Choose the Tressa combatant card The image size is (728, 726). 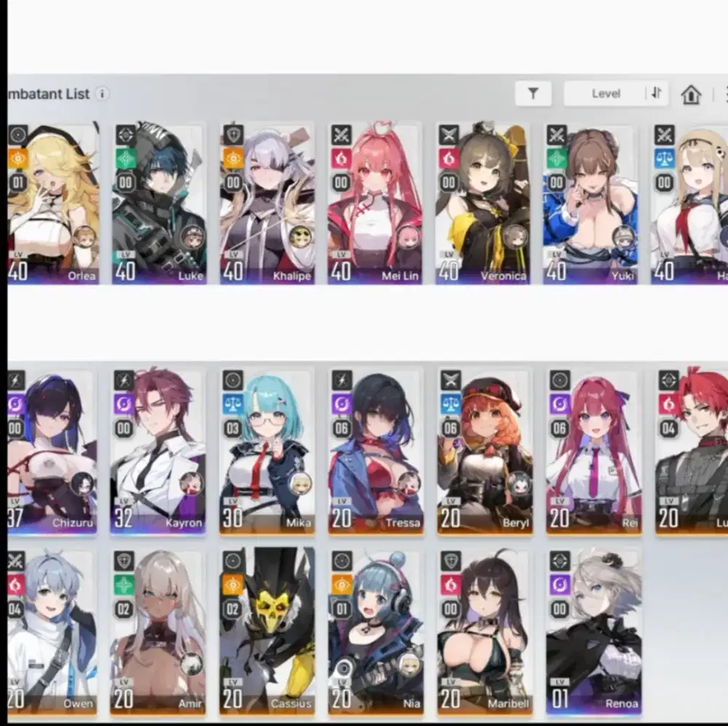point(375,451)
